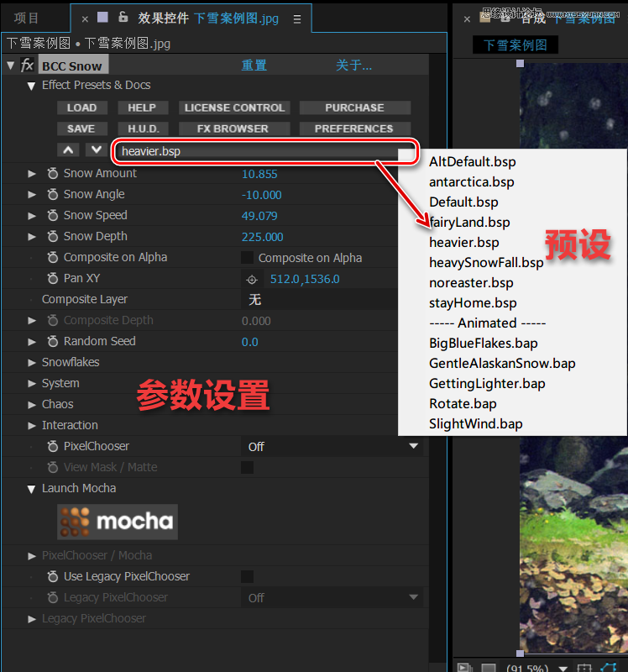Select previous preset with up arrow
The height and width of the screenshot is (672, 628).
click(69, 150)
